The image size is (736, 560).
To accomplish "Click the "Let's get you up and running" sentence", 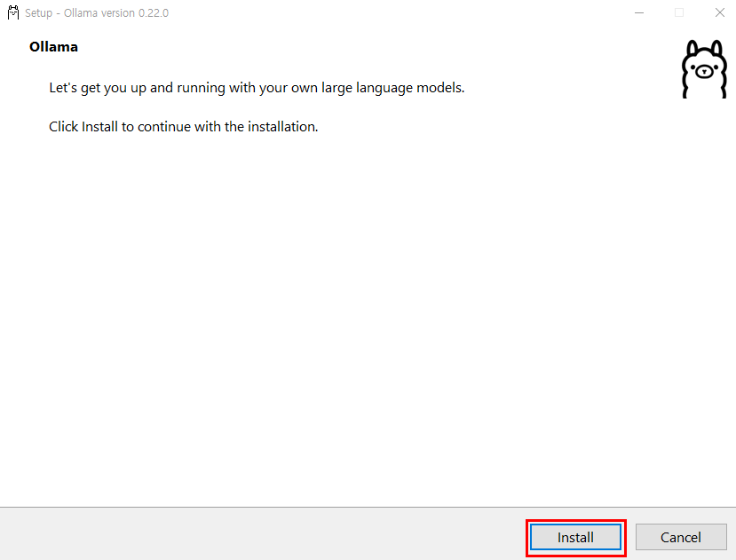I will [257, 88].
